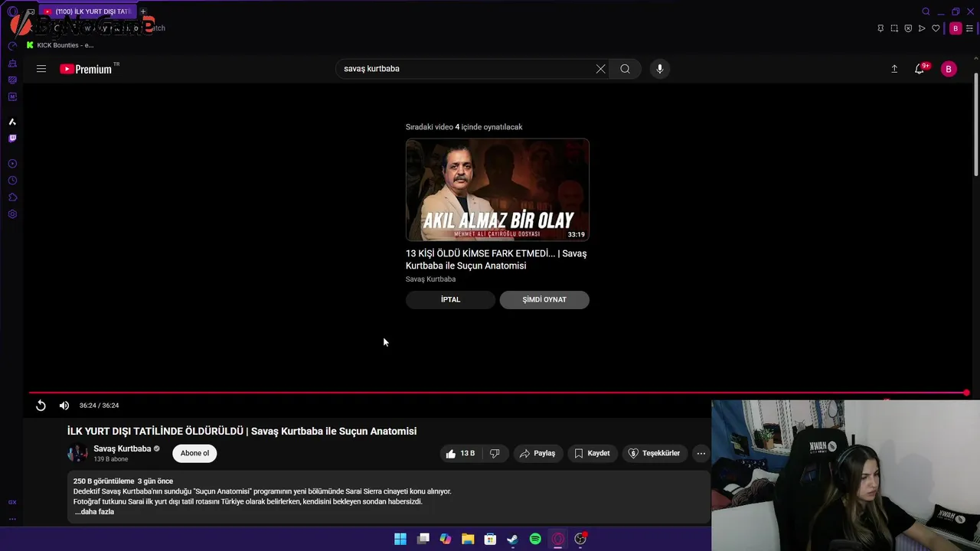
Task: Open the Opera profile B badge
Action: point(955,28)
